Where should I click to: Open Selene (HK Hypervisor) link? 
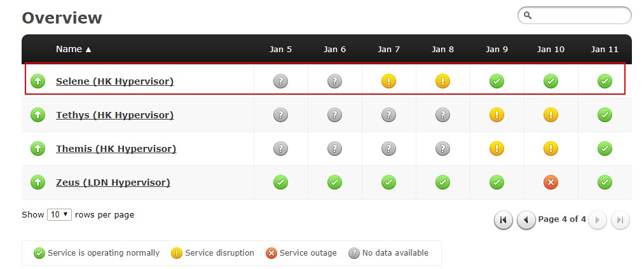(114, 81)
